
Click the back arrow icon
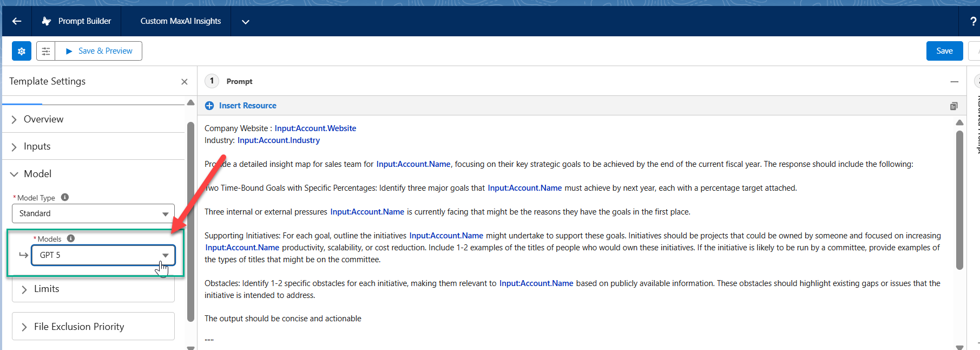17,21
